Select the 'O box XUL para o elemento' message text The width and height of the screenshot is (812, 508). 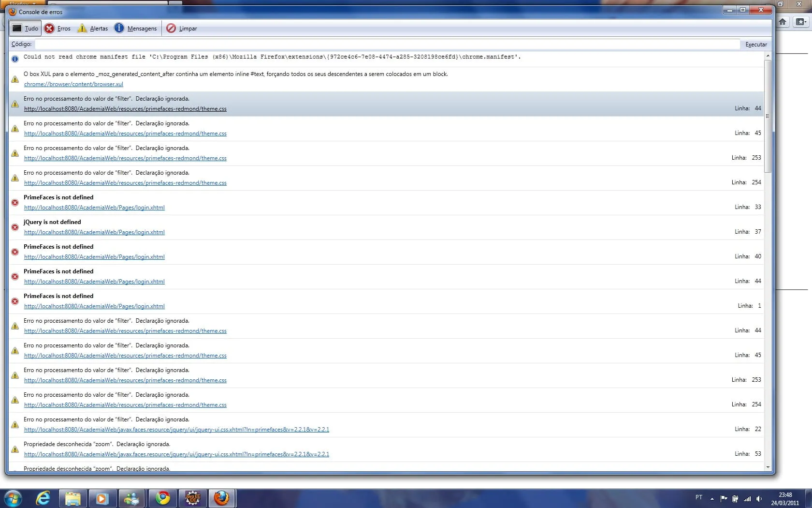(236, 74)
